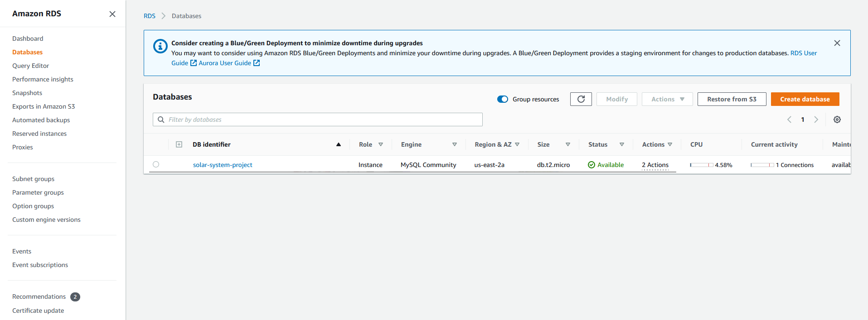
Task: Open the Actions dropdown button
Action: (x=667, y=99)
